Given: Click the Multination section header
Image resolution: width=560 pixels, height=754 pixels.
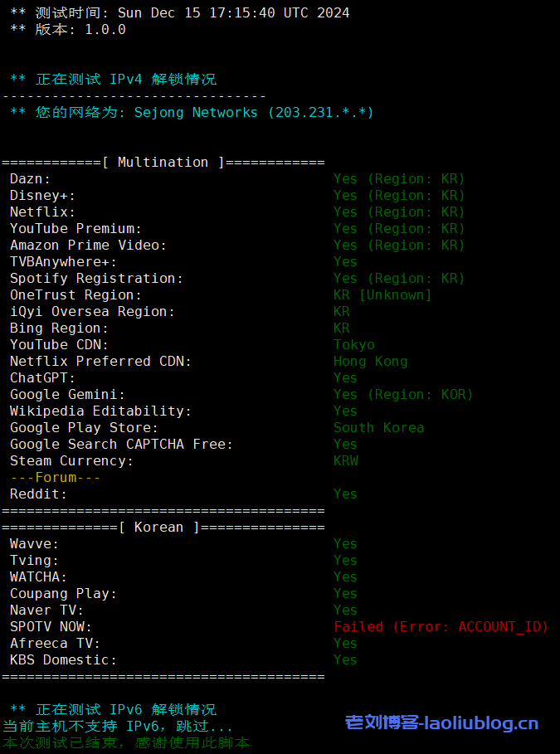Looking at the screenshot, I should click(x=163, y=163).
